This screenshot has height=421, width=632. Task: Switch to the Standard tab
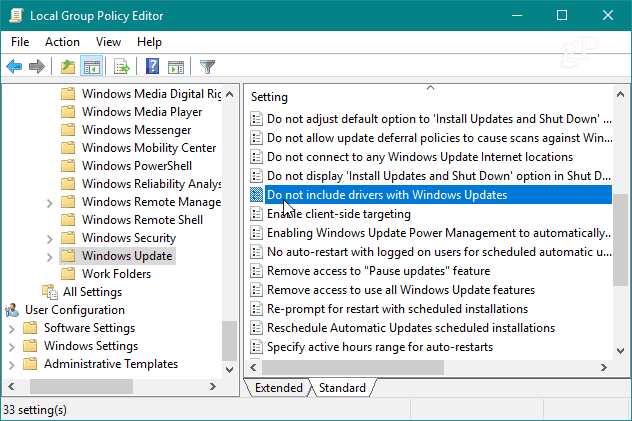[342, 388]
